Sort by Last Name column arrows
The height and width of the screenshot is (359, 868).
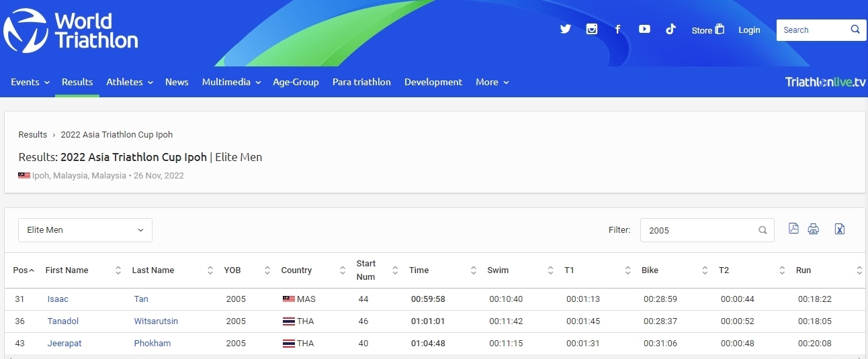point(210,270)
